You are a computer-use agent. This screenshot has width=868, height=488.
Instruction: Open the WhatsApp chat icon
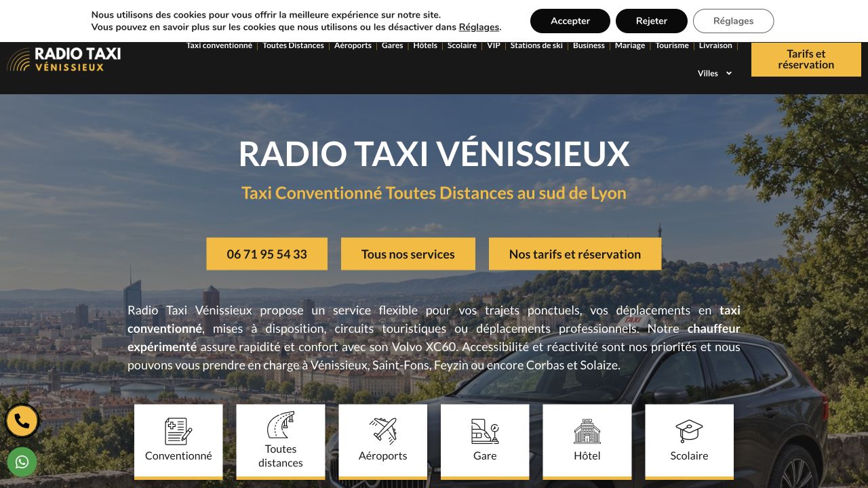coord(22,462)
